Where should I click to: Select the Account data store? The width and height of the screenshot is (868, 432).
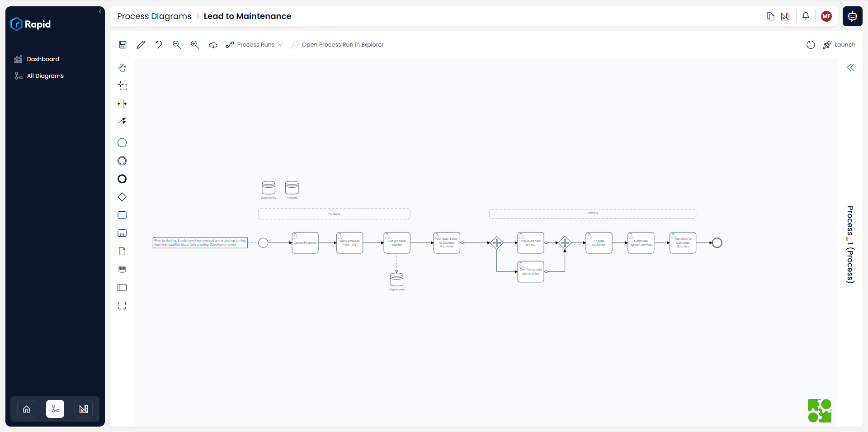pyautogui.click(x=292, y=188)
